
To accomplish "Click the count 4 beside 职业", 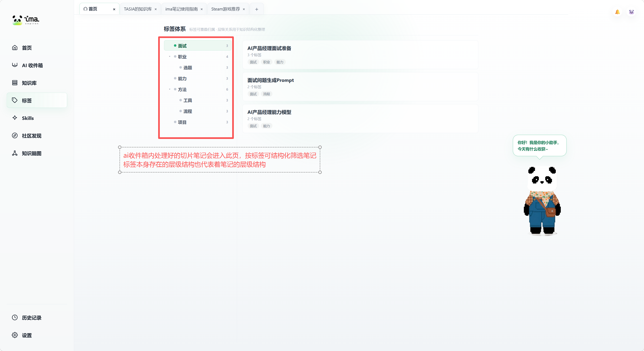I will coord(227,57).
